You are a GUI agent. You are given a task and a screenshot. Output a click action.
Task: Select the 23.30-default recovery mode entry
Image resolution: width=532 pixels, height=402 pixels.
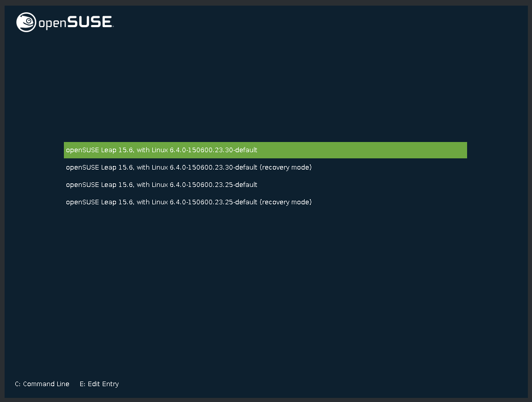189,168
